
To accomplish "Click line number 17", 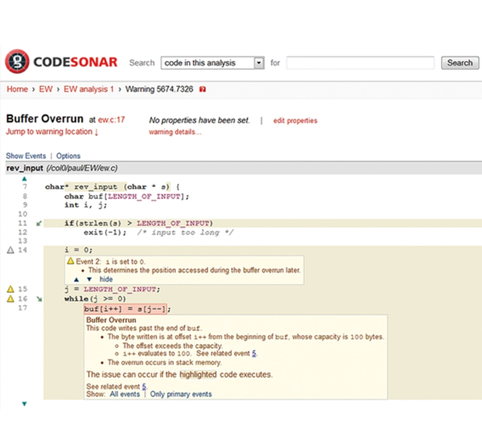I will pyautogui.click(x=23, y=308).
